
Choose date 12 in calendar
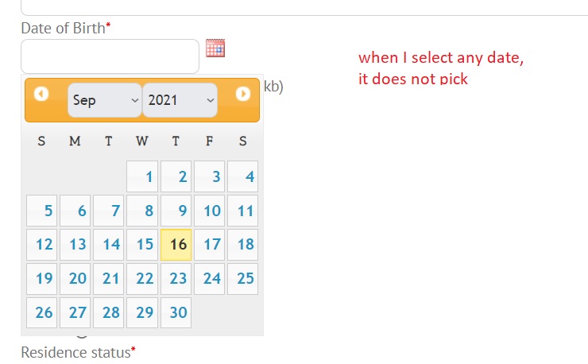(41, 245)
